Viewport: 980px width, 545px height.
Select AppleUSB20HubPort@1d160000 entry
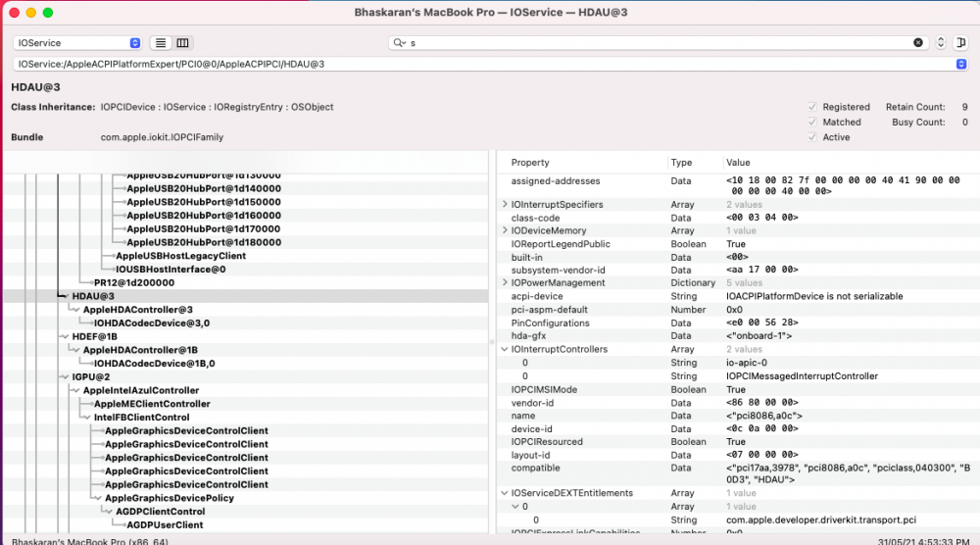click(x=204, y=216)
